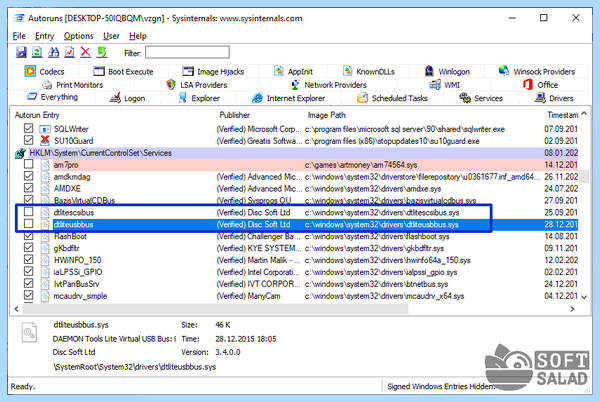Click the Print Monitors printer icon

click(47, 85)
